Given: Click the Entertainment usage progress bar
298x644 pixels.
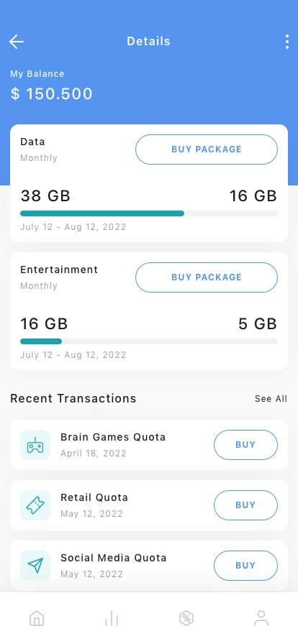Looking at the screenshot, I should [149, 341].
